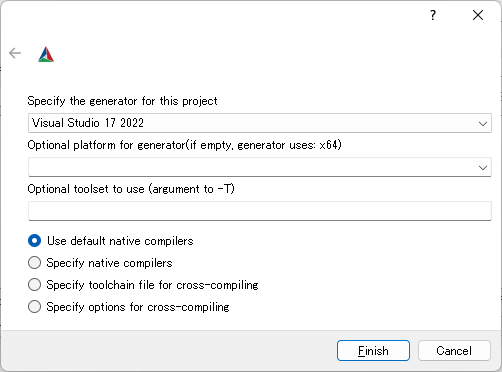
Task: Click the 'Use default native compilers' label text
Action: pos(120,241)
